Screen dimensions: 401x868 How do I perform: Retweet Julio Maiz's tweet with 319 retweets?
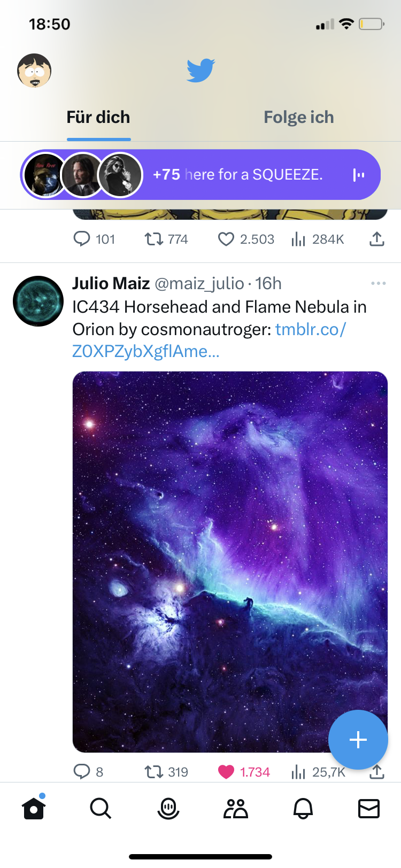(154, 772)
